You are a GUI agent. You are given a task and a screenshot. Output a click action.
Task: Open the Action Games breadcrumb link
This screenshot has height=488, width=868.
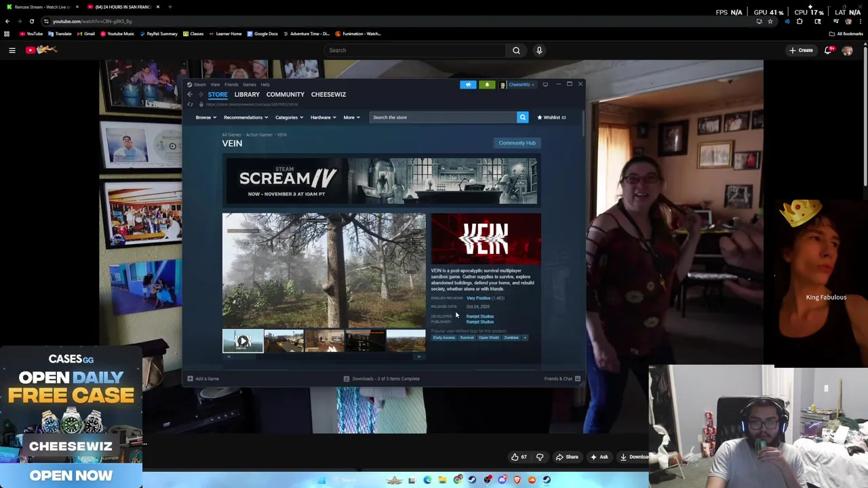click(259, 135)
